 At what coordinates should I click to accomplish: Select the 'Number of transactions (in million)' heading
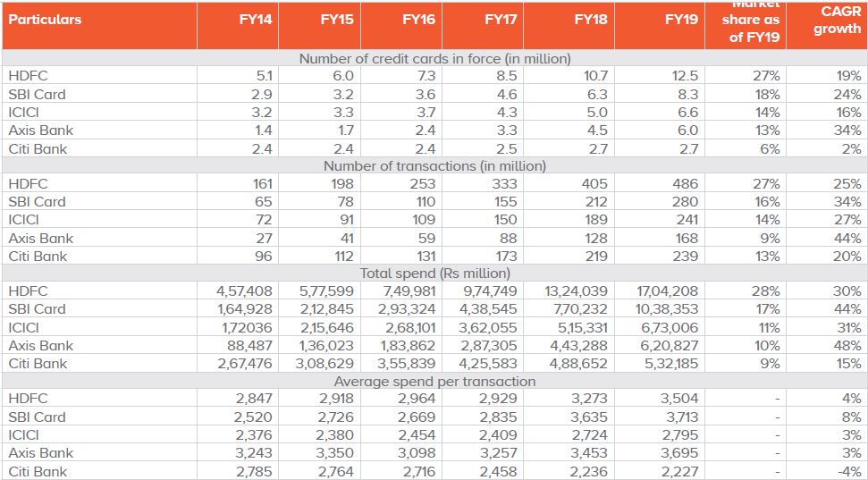click(434, 165)
